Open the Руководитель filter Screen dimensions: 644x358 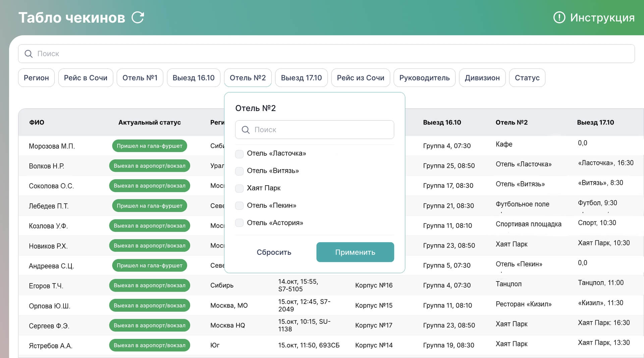424,78
